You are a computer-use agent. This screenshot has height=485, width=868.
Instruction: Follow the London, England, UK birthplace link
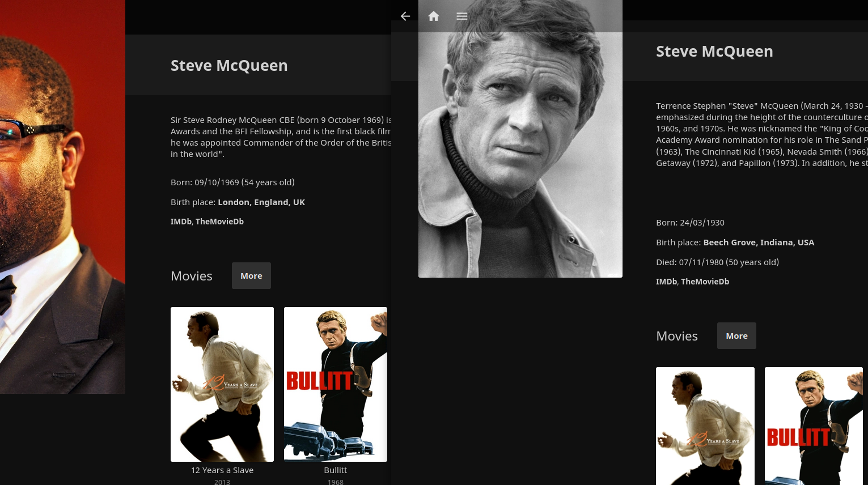[261, 202]
